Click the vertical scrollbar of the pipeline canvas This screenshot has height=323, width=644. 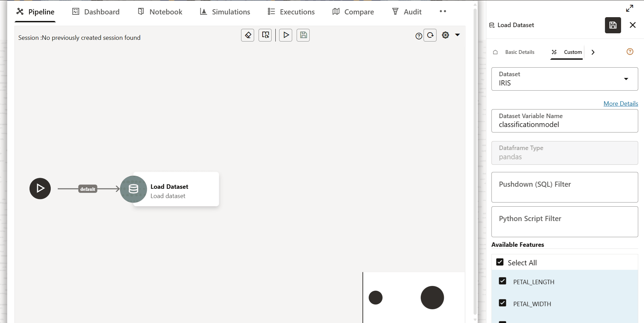pyautogui.click(x=474, y=161)
